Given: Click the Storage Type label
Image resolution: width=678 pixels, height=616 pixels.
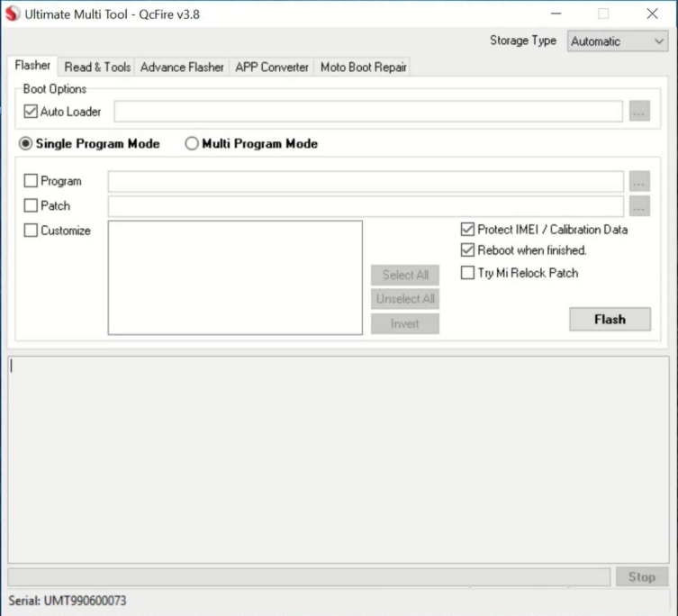Looking at the screenshot, I should click(x=523, y=41).
